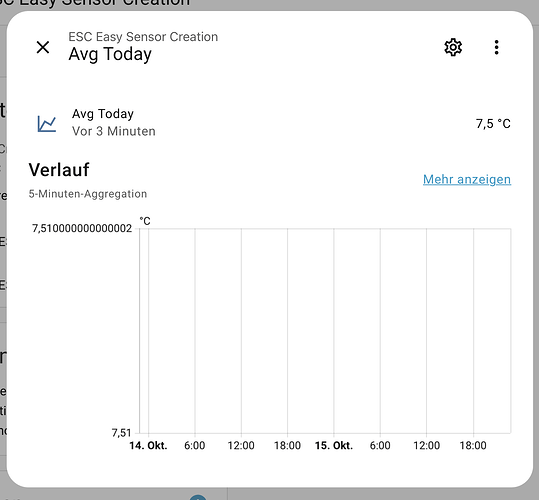Click the first 12:00 time tick
The height and width of the screenshot is (500, 539).
click(241, 445)
